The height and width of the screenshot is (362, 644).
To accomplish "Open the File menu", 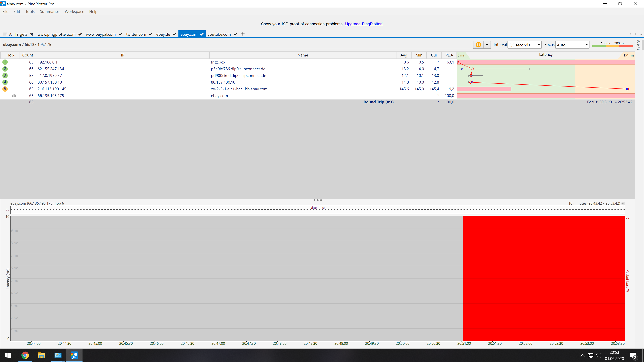I will (x=5, y=12).
